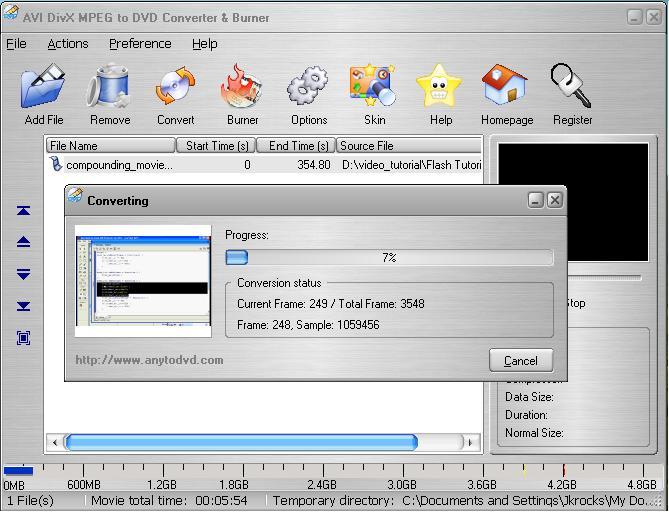Click the D:\video_tutorial\Flash Tutori source path
Viewport: 669px width, 512px height.
tap(412, 165)
